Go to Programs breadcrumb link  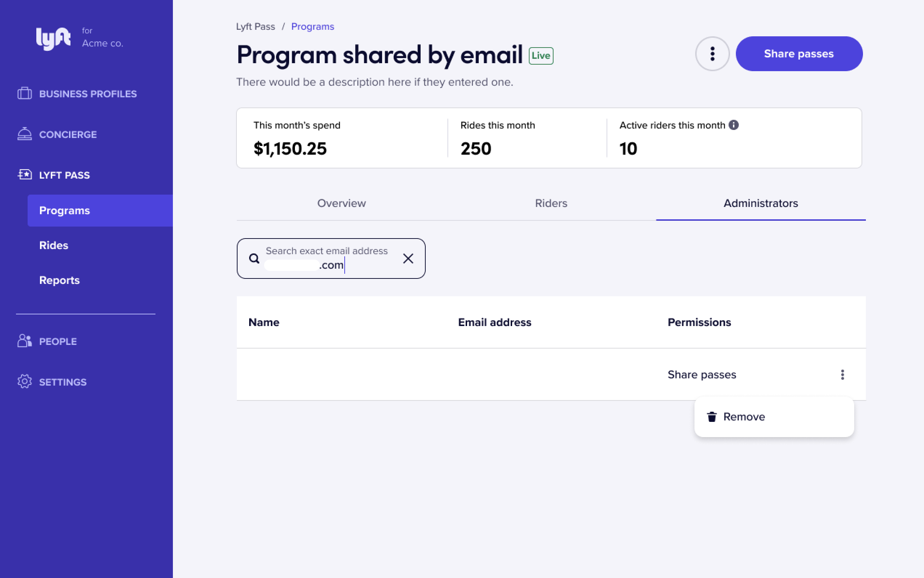[312, 27]
